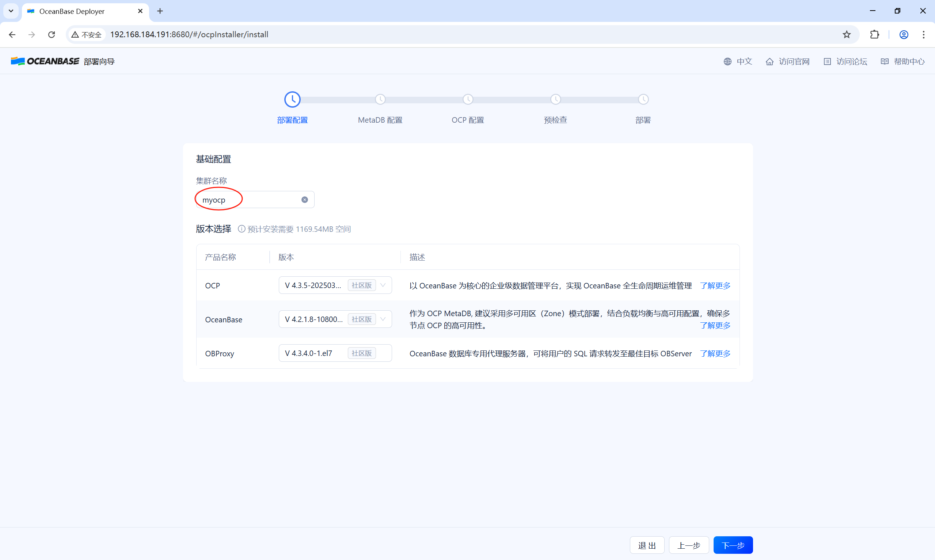Click the info icon beside 预计安装需要 1169.54MB
This screenshot has height=560, width=935.
tap(242, 229)
